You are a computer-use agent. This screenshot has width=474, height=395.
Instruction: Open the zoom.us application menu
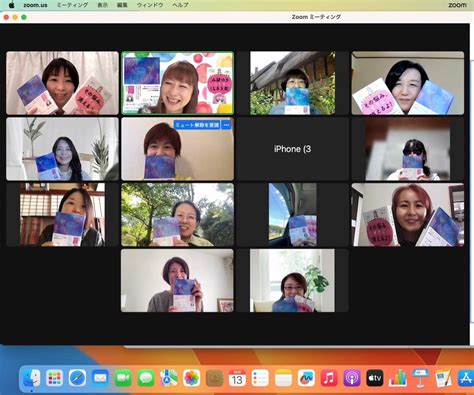[x=35, y=5]
